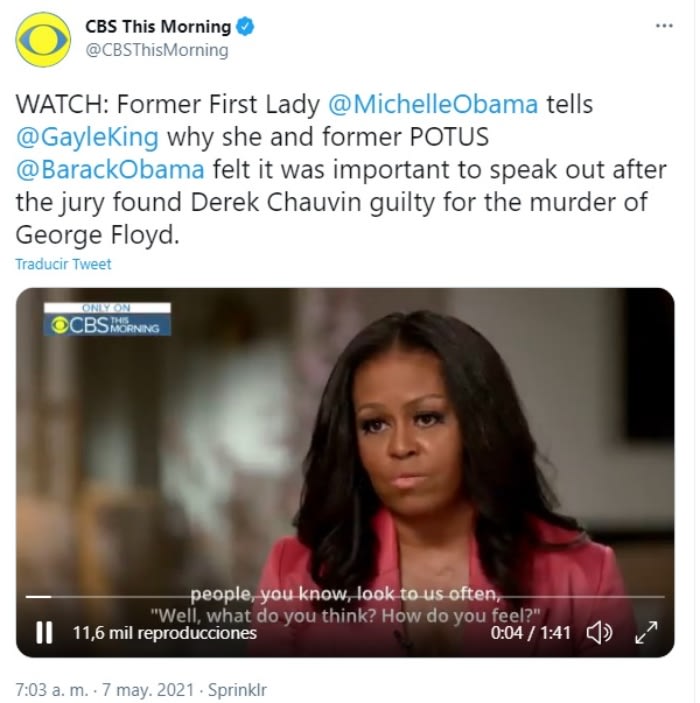
Task: Open CBS This Morning account name
Action: coord(158,26)
